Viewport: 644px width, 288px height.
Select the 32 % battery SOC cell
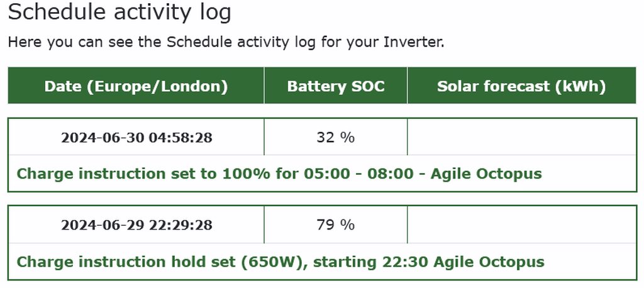click(x=335, y=137)
